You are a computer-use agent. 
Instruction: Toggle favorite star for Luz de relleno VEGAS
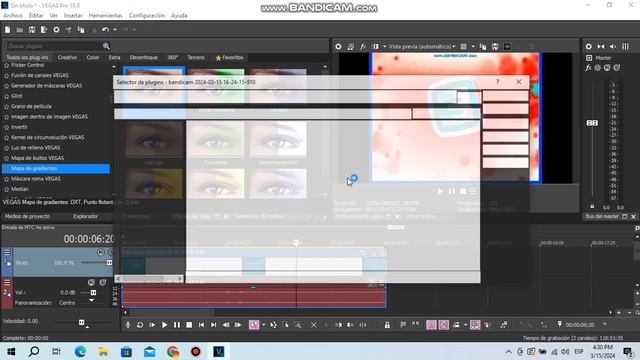[x=7, y=148]
